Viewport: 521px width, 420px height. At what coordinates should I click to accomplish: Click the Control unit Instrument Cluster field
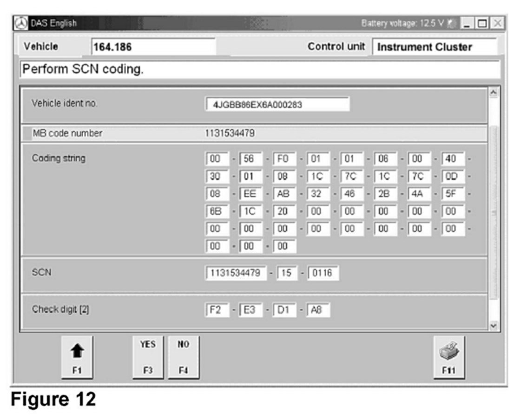435,47
